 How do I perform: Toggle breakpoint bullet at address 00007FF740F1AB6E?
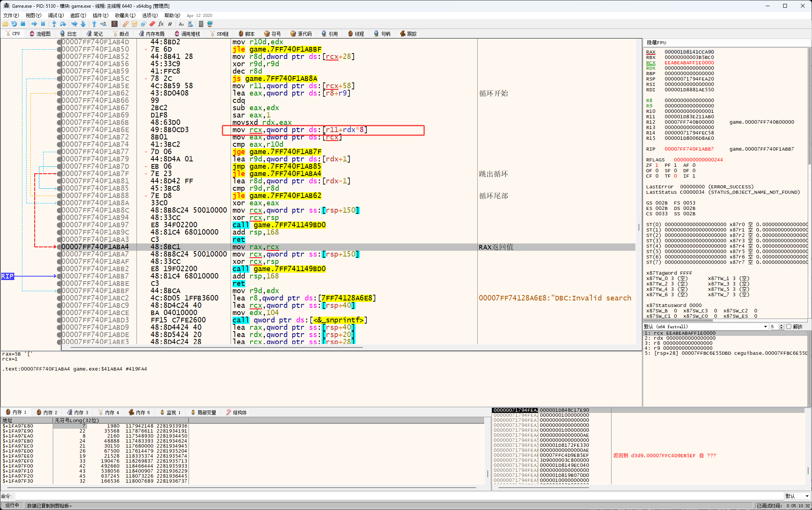point(59,130)
